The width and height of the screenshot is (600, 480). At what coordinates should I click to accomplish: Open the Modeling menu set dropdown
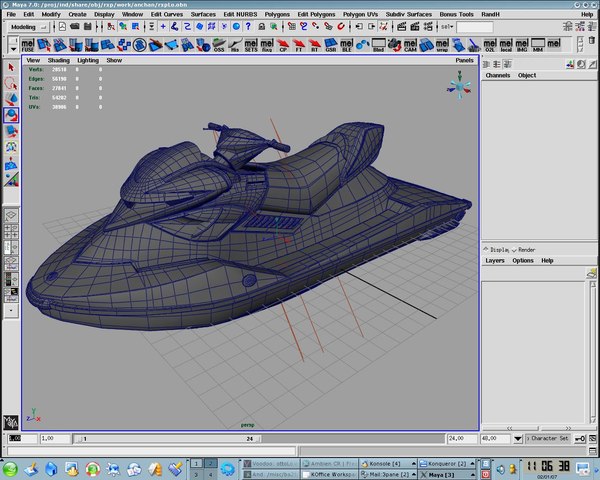28,27
